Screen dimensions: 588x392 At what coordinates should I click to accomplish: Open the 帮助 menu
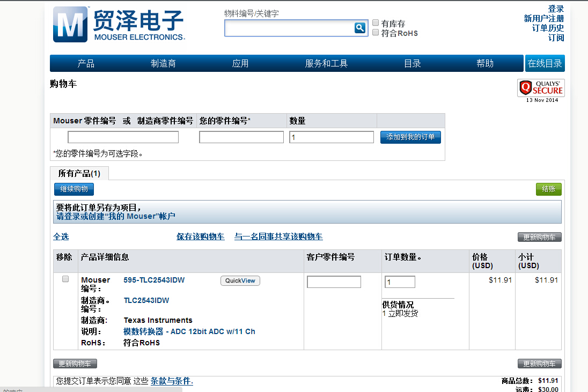(x=485, y=63)
